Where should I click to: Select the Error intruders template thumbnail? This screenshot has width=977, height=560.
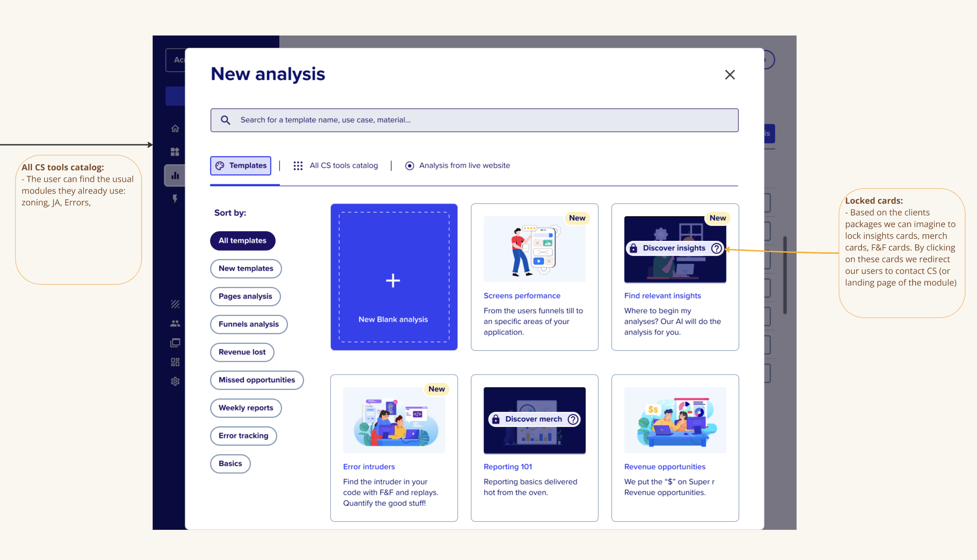[393, 420]
